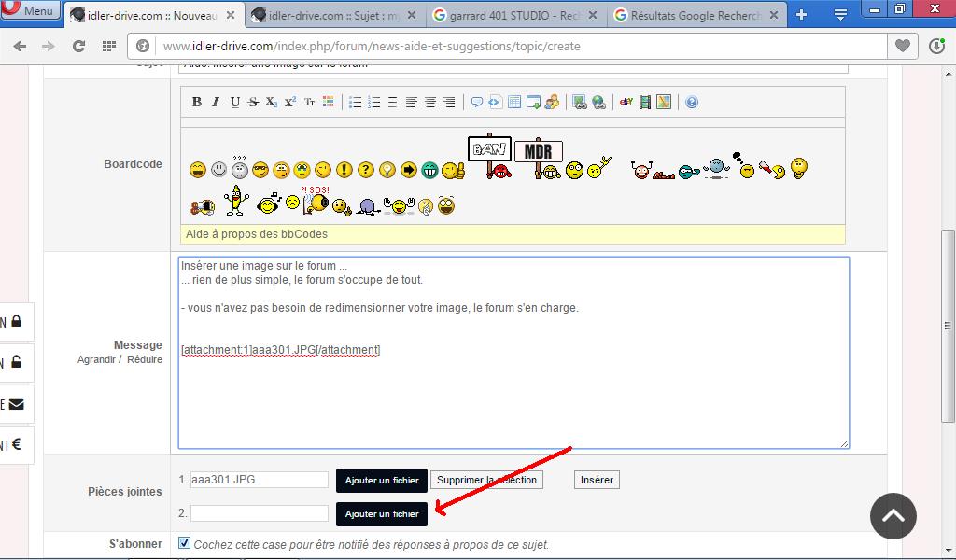Viewport: 956px width, 560px height.
Task: Apply italic formatting
Action: (x=216, y=103)
